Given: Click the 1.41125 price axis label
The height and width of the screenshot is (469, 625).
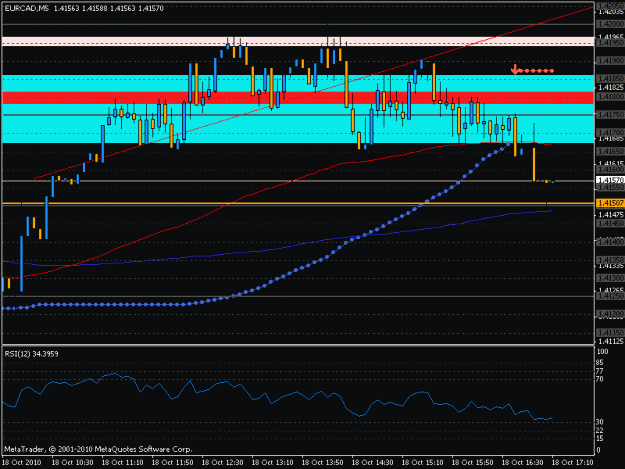Looking at the screenshot, I should (x=611, y=341).
